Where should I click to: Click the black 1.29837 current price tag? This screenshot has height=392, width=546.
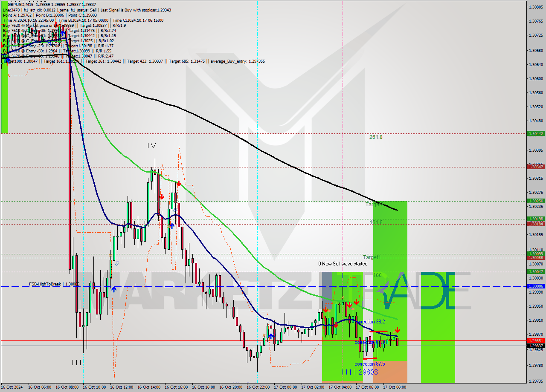[x=535, y=346]
